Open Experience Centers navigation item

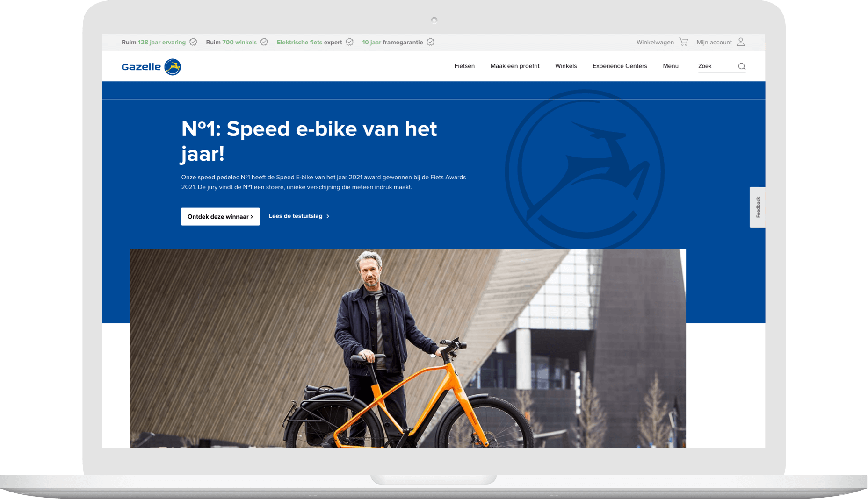click(x=620, y=66)
